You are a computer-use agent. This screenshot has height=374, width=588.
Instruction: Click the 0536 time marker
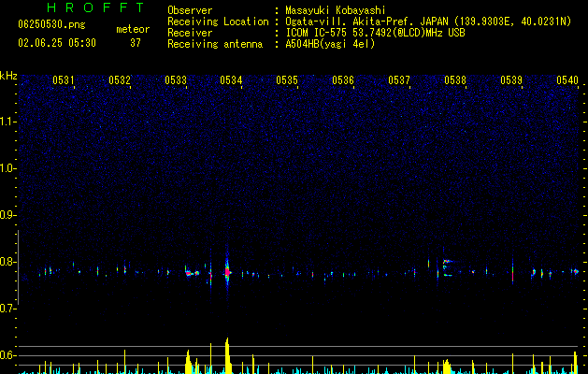(x=343, y=80)
